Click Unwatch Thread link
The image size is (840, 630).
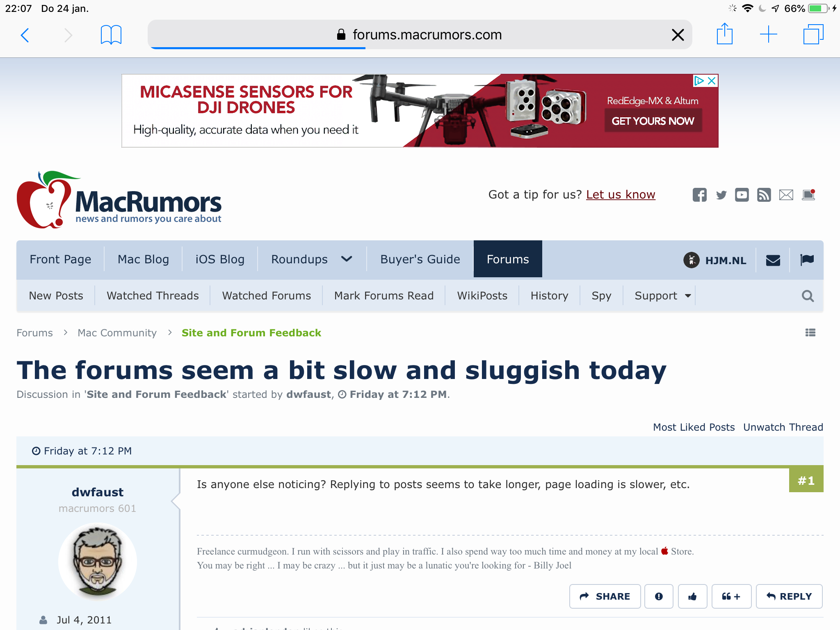click(783, 427)
